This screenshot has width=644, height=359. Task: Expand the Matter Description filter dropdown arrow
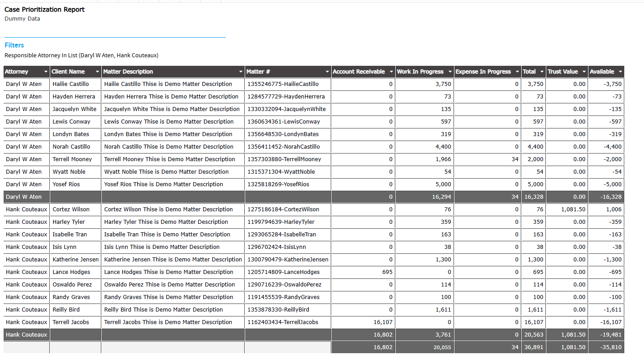pos(241,72)
